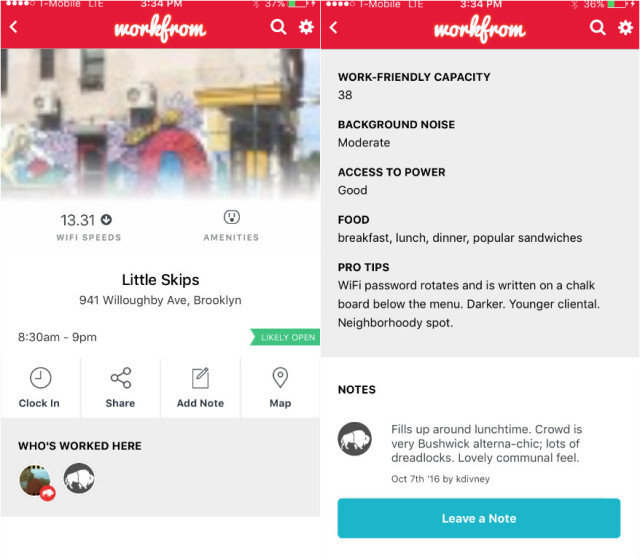View amenities outlet icon
The height and width of the screenshot is (559, 640).
click(x=231, y=217)
